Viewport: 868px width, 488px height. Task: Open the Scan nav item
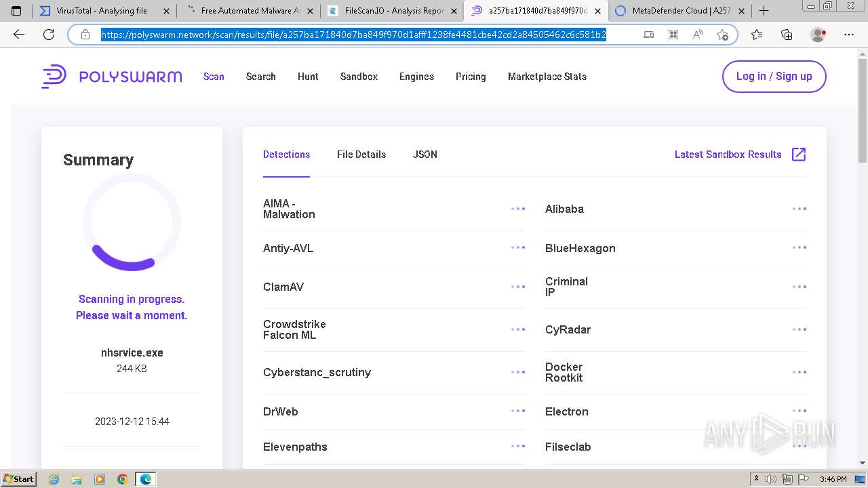tap(214, 77)
